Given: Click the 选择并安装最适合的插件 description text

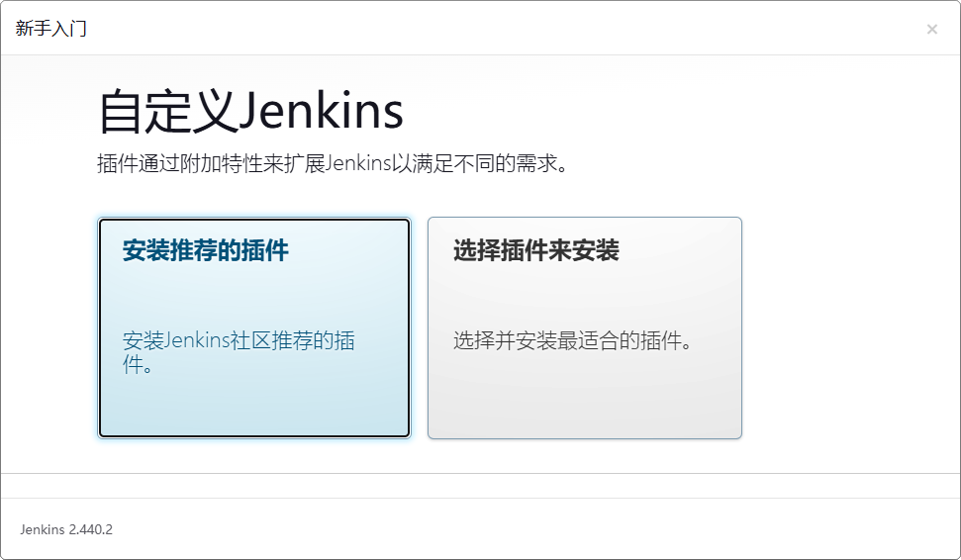Looking at the screenshot, I should coord(572,340).
